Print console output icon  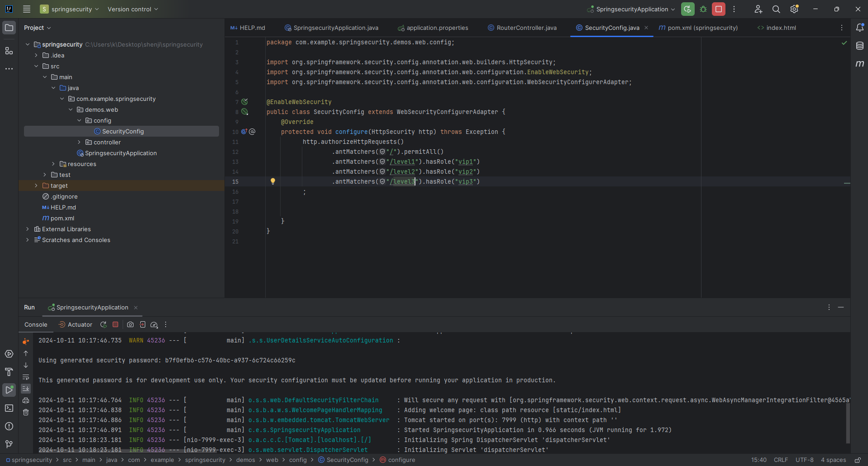[26, 400]
